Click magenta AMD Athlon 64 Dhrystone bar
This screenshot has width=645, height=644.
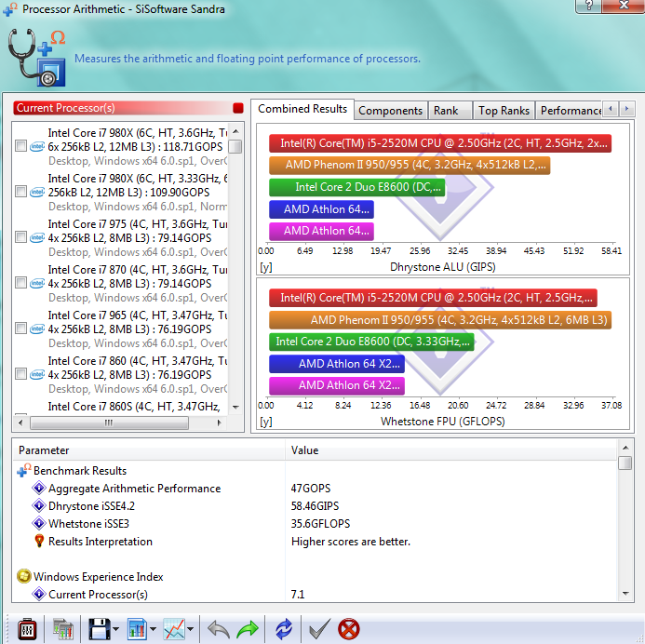coord(321,231)
